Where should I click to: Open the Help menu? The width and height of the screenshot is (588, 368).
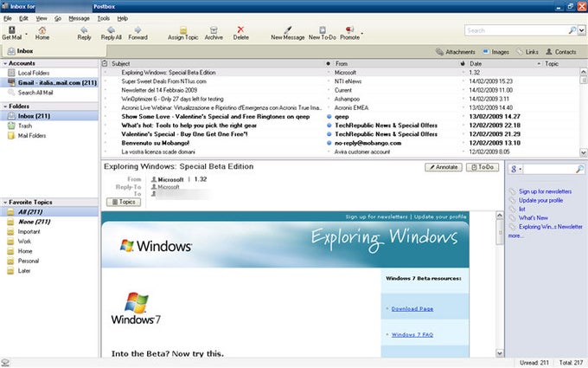coord(123,18)
